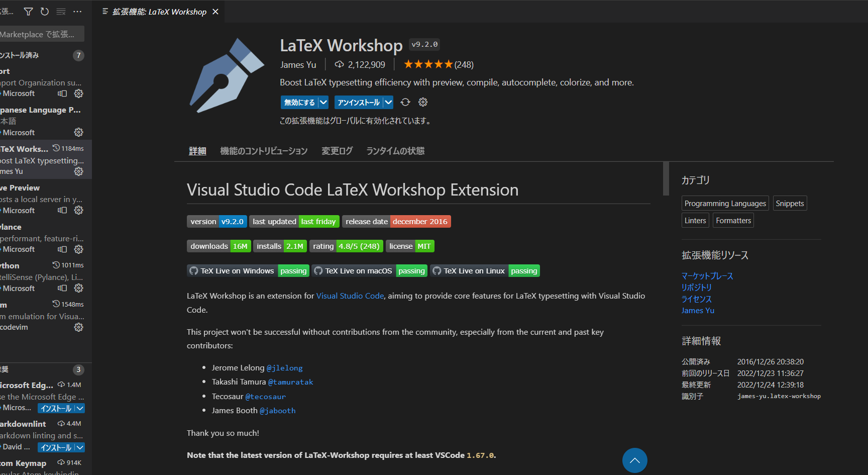Click the install count 2,122,909

360,65
